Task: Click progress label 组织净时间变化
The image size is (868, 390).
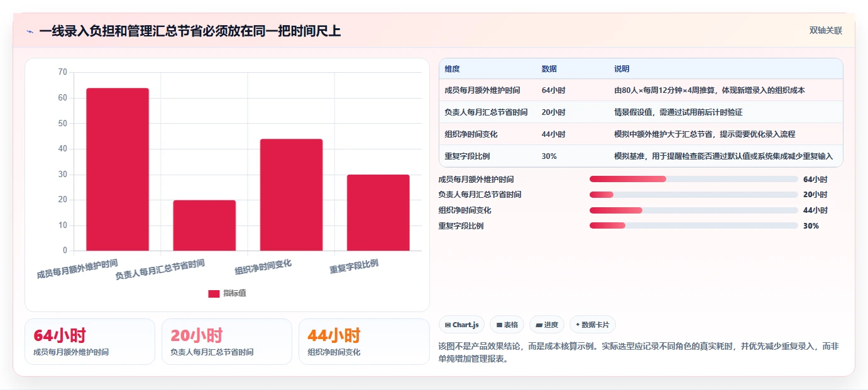Action: (x=464, y=210)
